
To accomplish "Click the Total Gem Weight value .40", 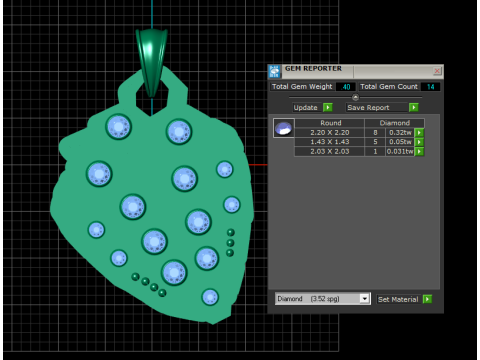I will [346, 87].
